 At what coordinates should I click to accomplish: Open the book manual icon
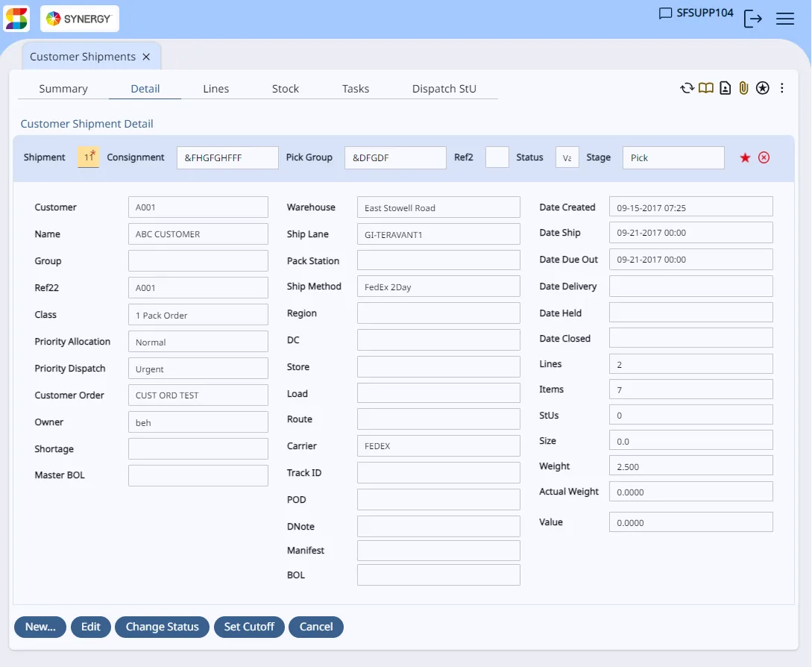(706, 88)
